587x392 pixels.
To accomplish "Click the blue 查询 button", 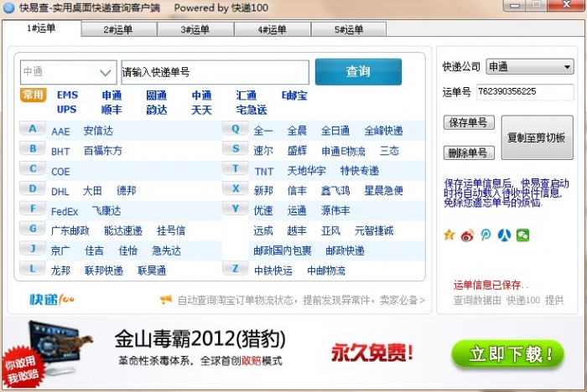I will pyautogui.click(x=358, y=71).
